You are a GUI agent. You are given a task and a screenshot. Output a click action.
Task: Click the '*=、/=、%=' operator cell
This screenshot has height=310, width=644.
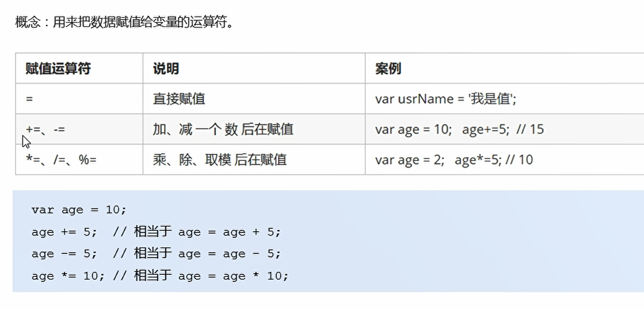coord(61,159)
